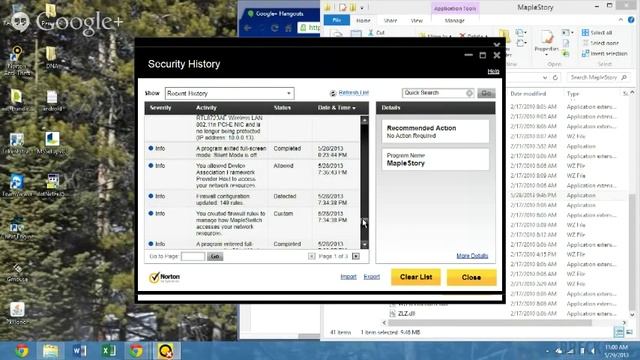Image resolution: width=640 pixels, height=360 pixels.
Task: Sort Explorer files by Type header
Action: coord(573,93)
